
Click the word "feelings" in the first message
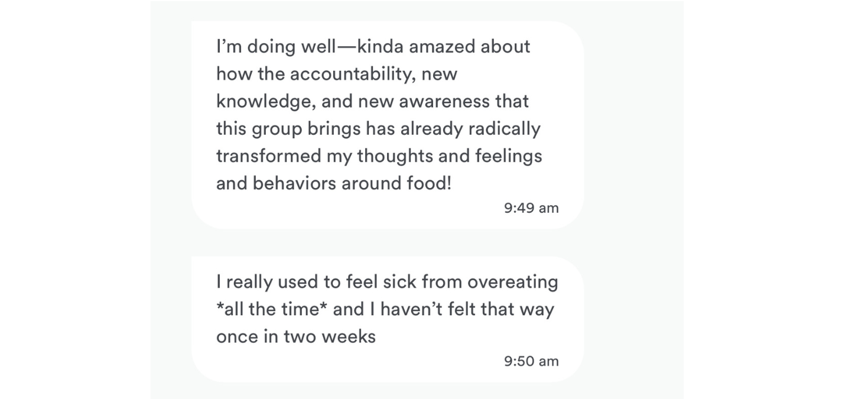(x=509, y=156)
